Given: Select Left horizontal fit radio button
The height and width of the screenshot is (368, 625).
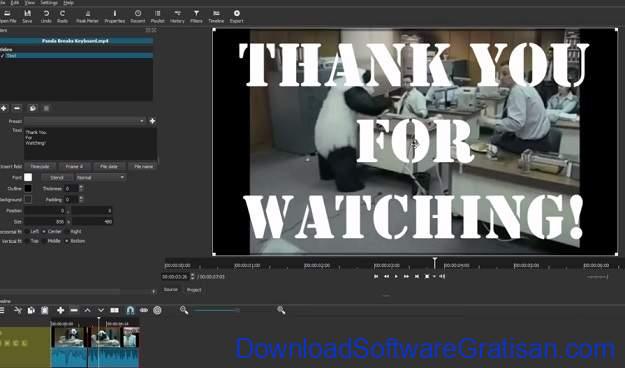Looking at the screenshot, I should tap(28, 231).
